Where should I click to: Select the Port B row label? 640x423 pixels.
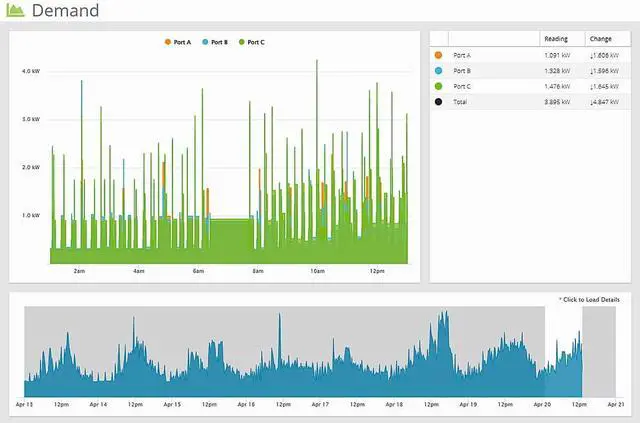coord(462,71)
